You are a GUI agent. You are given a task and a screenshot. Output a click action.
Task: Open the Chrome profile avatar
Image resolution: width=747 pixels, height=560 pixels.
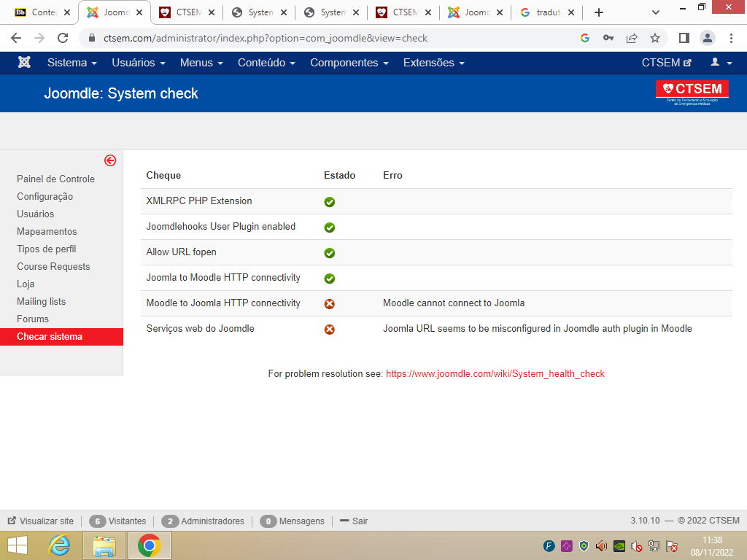708,38
